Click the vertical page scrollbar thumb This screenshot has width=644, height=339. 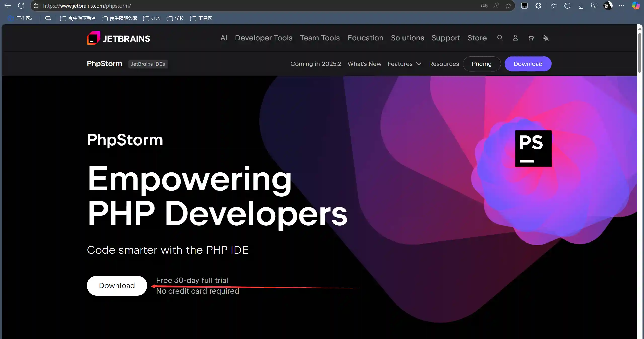click(640, 53)
